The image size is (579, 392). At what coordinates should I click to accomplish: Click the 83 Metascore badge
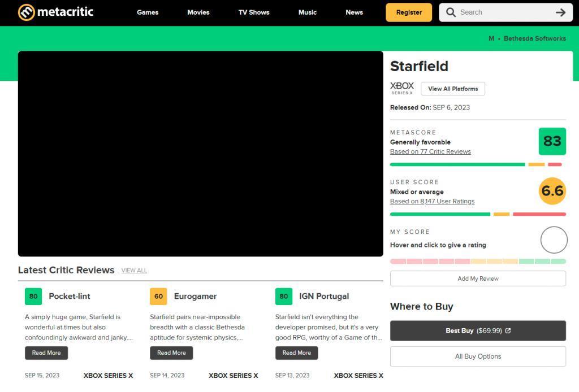(x=552, y=141)
